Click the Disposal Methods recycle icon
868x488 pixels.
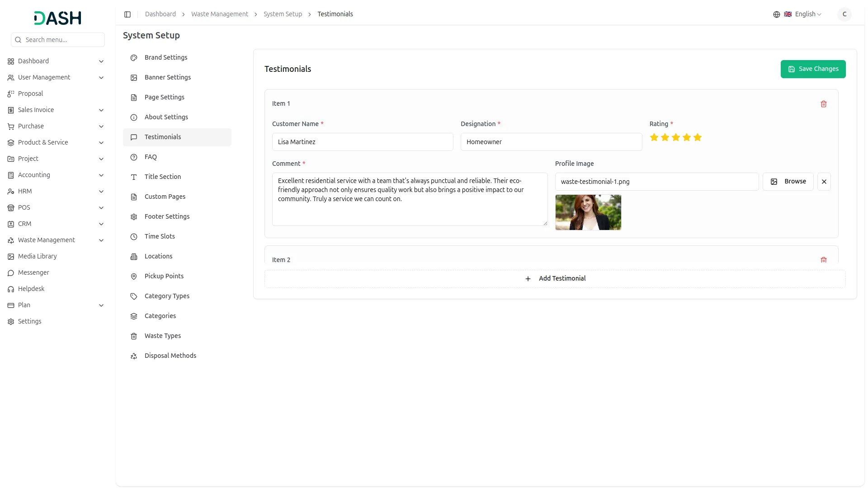coord(134,356)
